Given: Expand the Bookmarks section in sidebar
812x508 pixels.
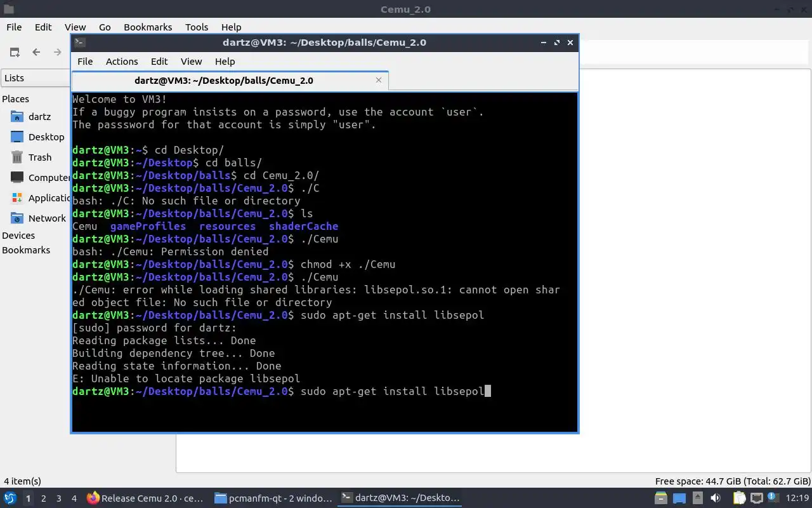Looking at the screenshot, I should [x=26, y=250].
